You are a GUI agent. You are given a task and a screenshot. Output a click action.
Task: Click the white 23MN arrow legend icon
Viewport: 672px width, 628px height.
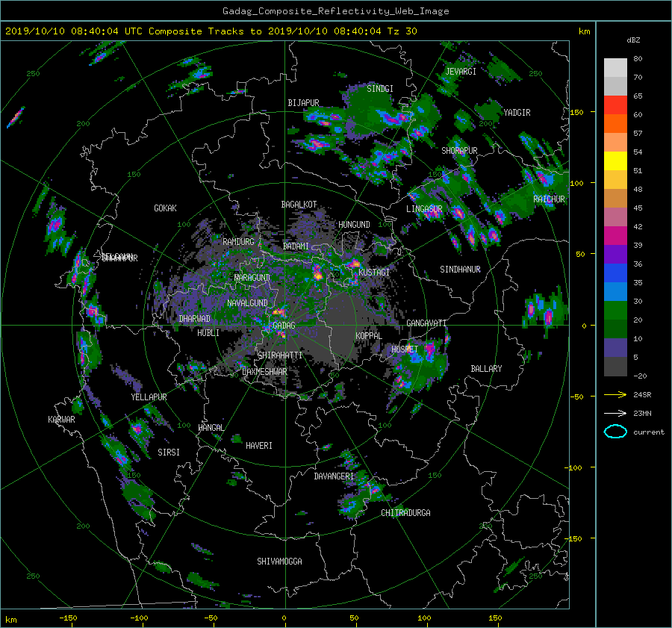coord(615,413)
